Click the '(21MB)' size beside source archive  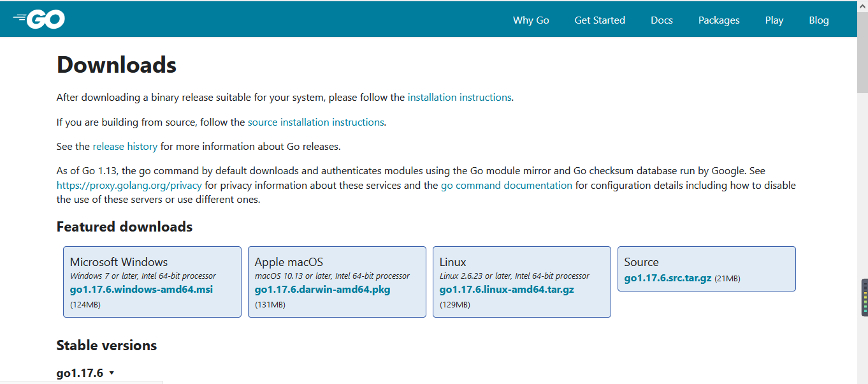(727, 279)
